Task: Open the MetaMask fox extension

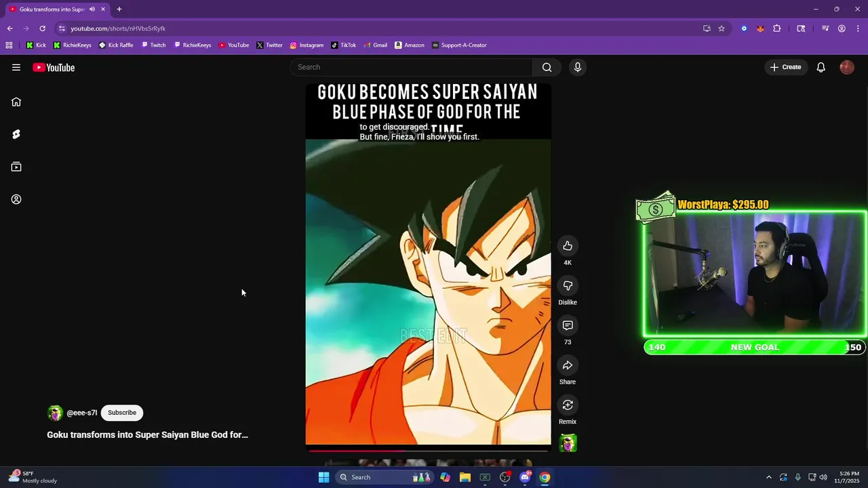Action: 760,28
